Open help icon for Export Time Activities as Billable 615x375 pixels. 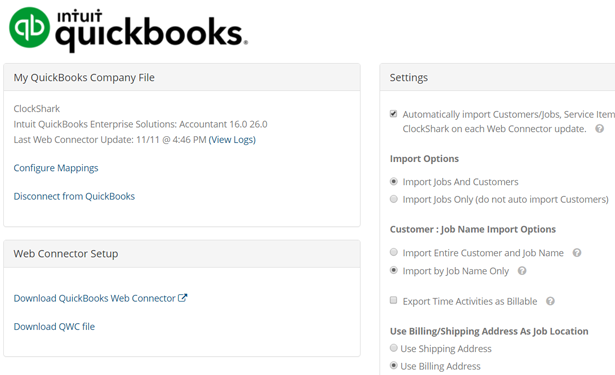click(x=550, y=301)
